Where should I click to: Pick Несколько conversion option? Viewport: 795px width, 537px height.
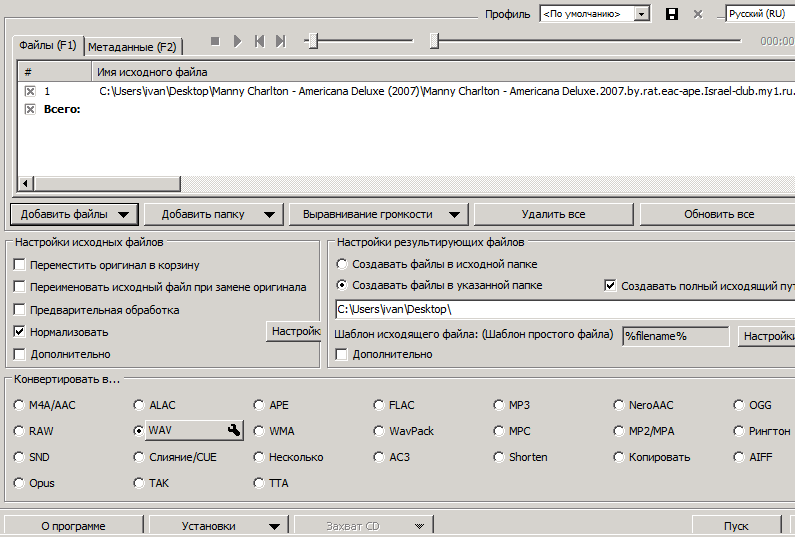click(259, 457)
